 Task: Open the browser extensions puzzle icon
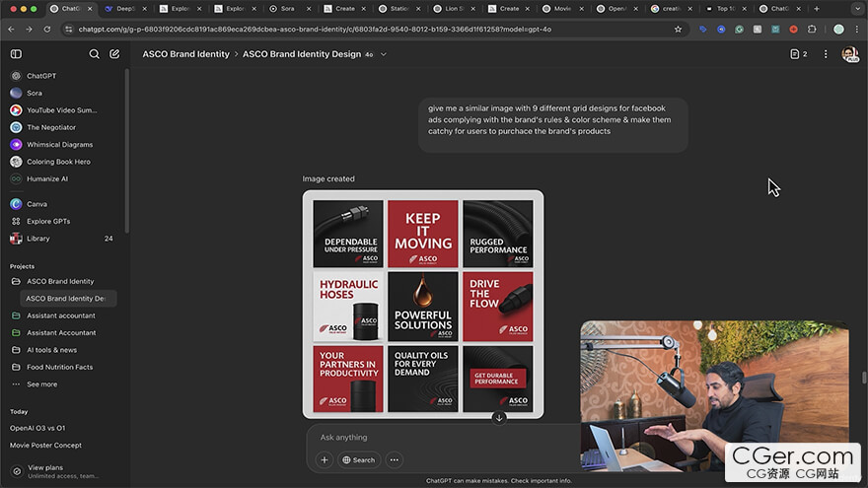[812, 30]
